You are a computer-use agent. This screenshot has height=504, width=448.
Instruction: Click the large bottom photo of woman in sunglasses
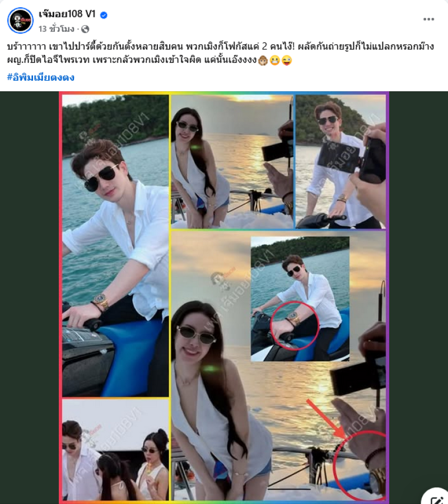278,366
